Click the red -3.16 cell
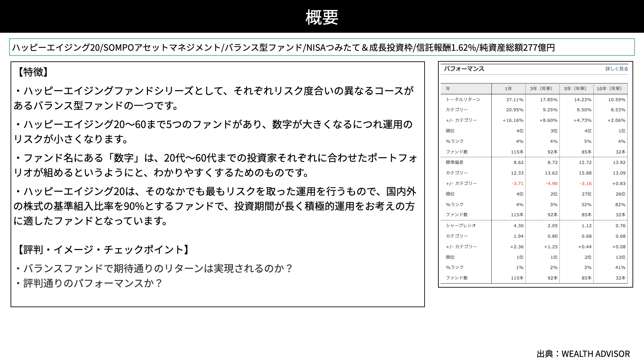 tap(586, 183)
